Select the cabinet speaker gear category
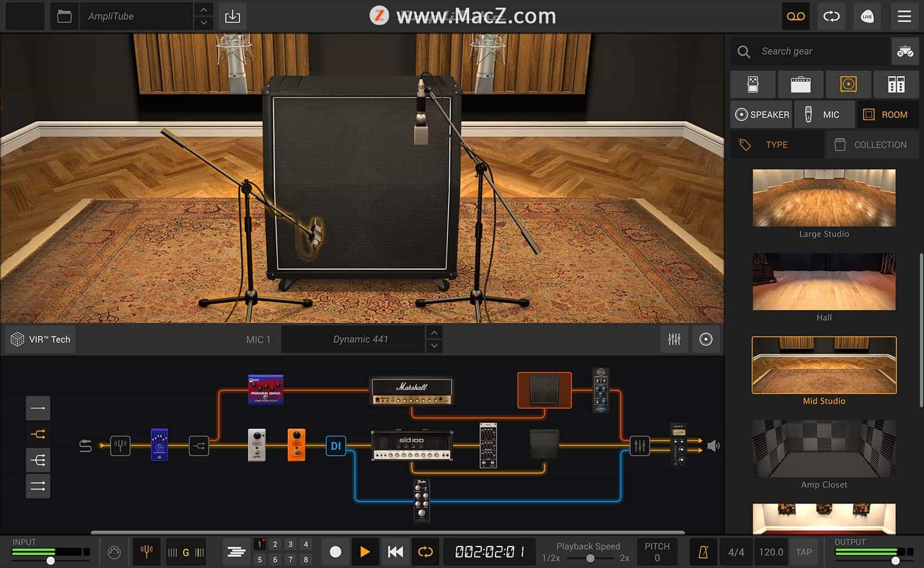The width and height of the screenshot is (924, 568). tap(849, 84)
